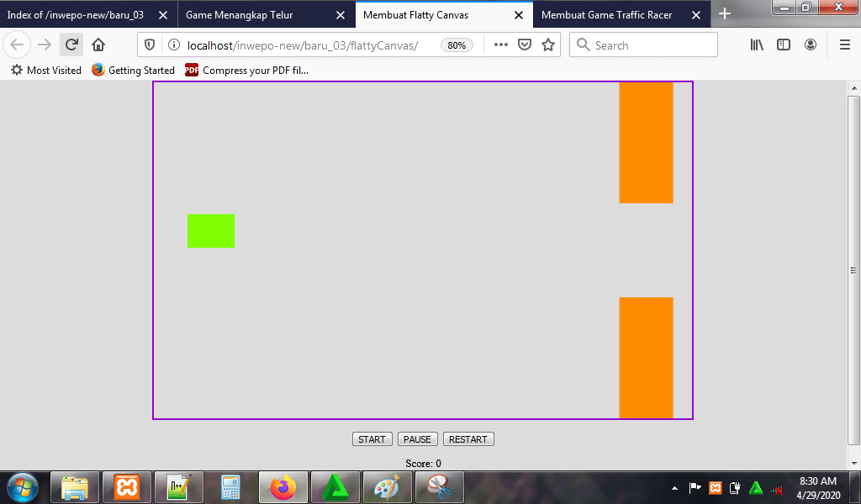The height and width of the screenshot is (504, 861).
Task: Show hidden system tray icons
Action: tap(675, 488)
